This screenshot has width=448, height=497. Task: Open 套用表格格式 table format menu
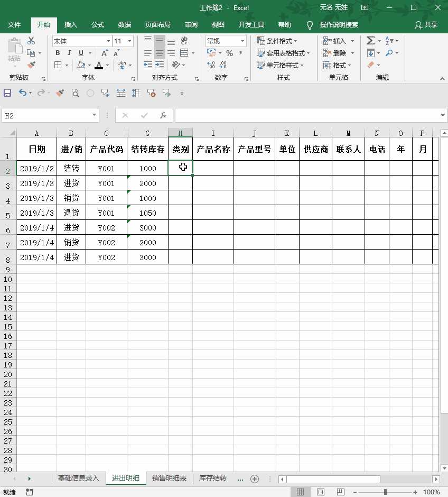(283, 53)
